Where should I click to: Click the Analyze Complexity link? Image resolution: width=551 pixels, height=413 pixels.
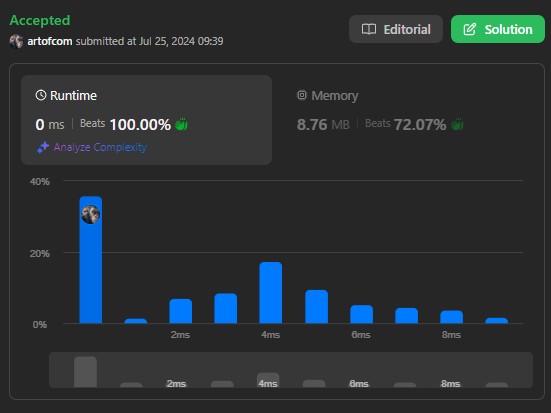tap(100, 147)
